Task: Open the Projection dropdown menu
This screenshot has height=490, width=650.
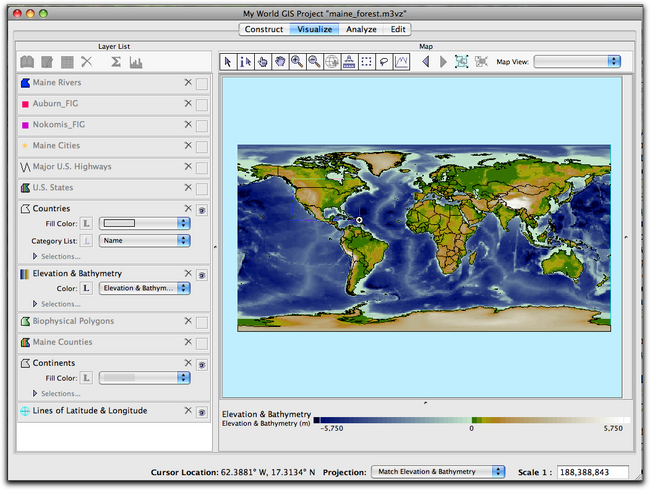Action: pos(438,471)
